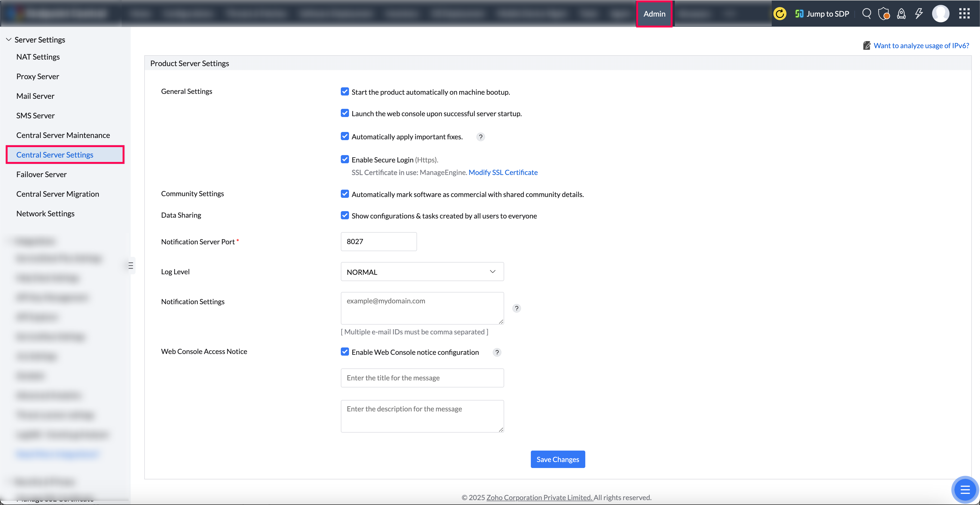Click the Notification Server Port field
The image size is (980, 505).
tap(379, 241)
